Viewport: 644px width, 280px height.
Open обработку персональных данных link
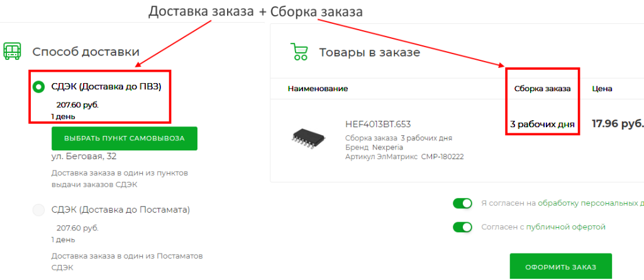591,203
